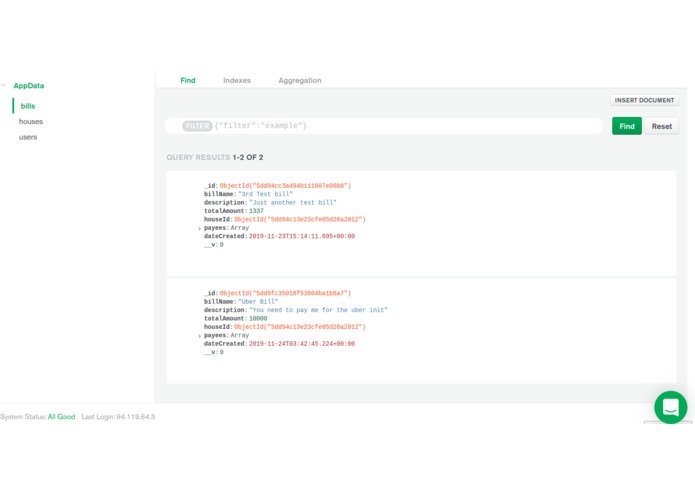Select the AppData database
This screenshot has width=695, height=494.
[28, 86]
